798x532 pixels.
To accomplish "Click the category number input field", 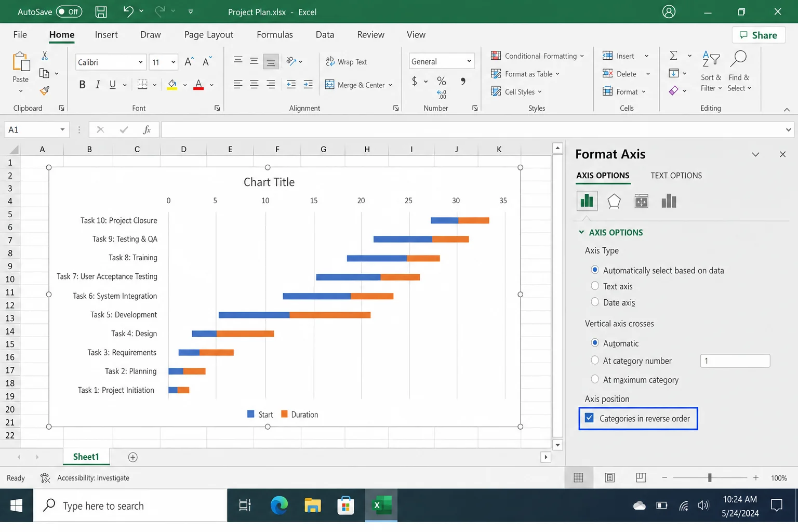I will 735,361.
